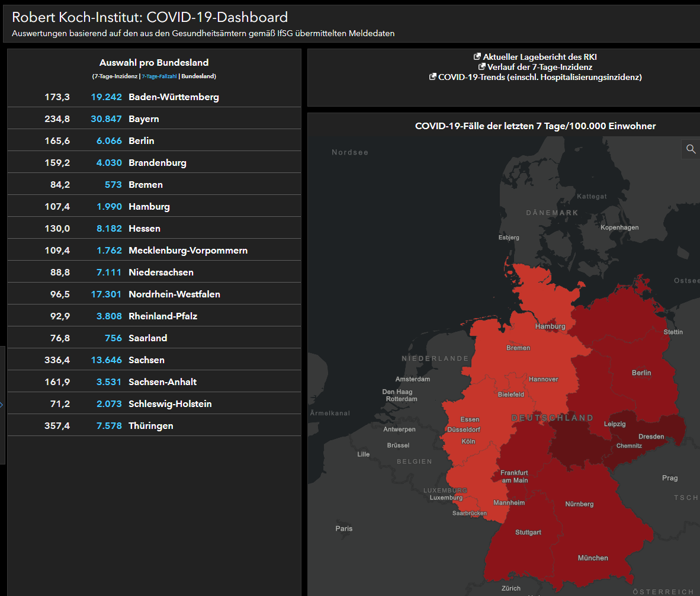Pick the Mecklenburg-Vorpommern list entry
The width and height of the screenshot is (700, 596).
click(x=188, y=251)
